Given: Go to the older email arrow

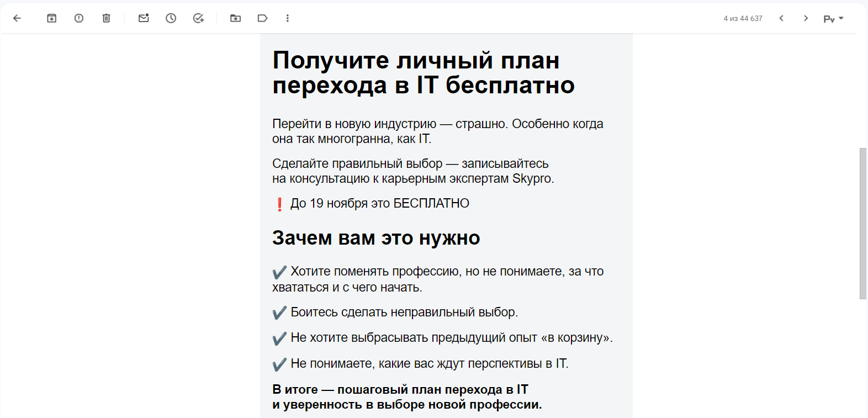Looking at the screenshot, I should click(806, 18).
